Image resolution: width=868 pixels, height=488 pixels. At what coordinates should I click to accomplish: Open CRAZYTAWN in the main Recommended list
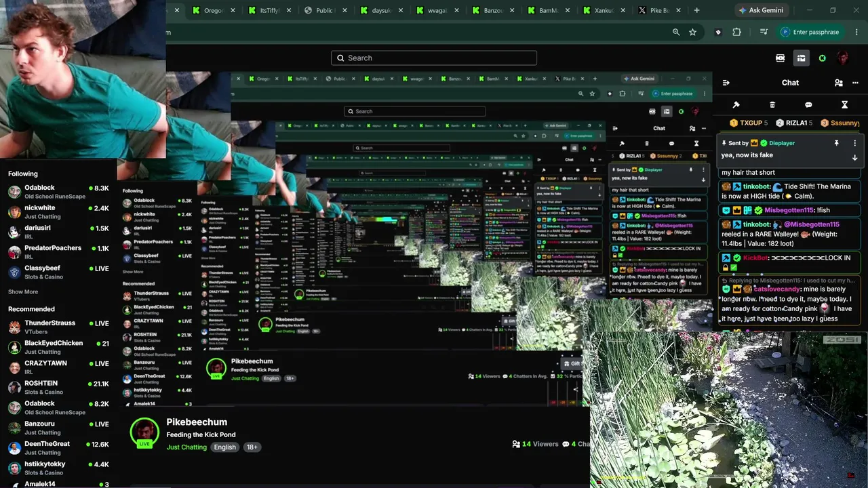click(58, 367)
